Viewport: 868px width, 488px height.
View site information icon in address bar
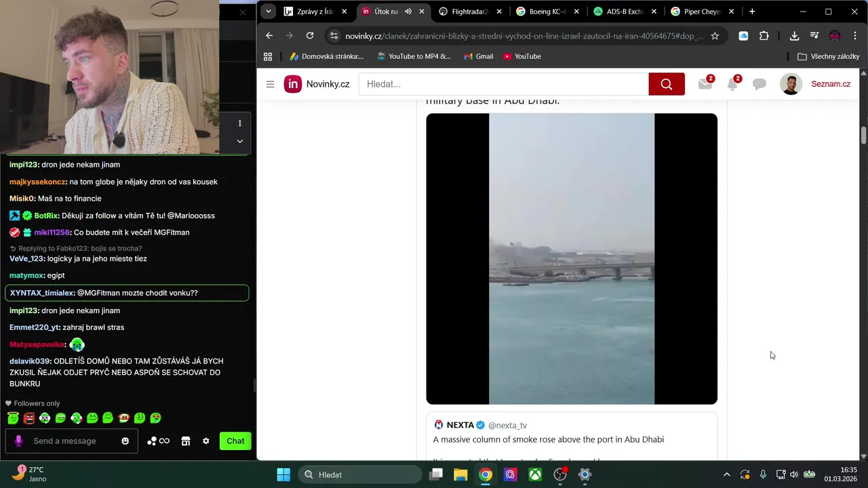[x=333, y=36]
